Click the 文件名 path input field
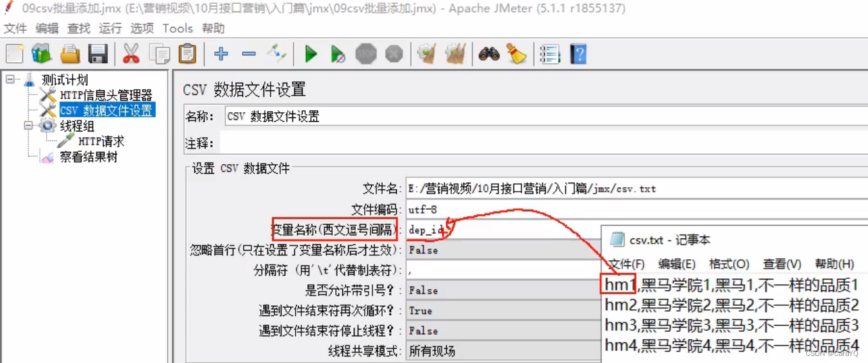This screenshot has height=363, width=868. click(637, 189)
